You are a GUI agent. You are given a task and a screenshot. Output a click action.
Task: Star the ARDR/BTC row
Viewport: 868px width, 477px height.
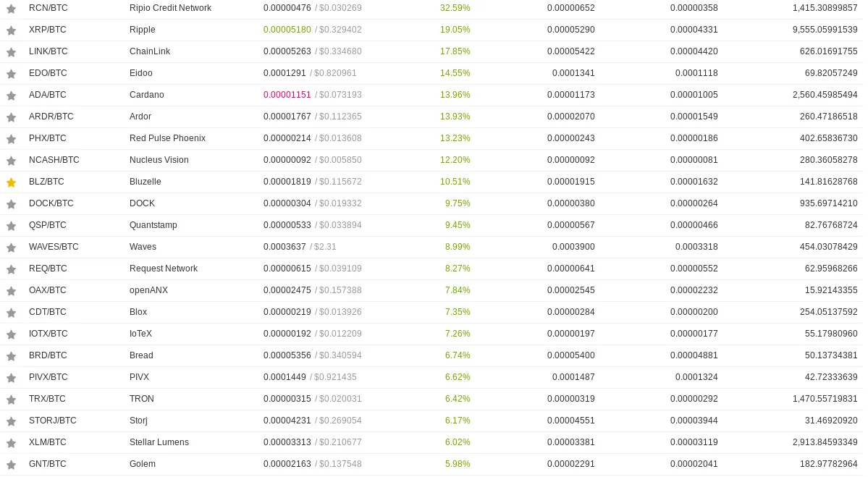coord(11,117)
